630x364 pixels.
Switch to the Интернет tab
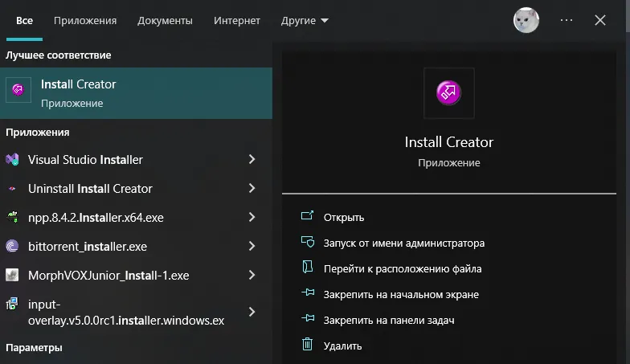coord(236,21)
